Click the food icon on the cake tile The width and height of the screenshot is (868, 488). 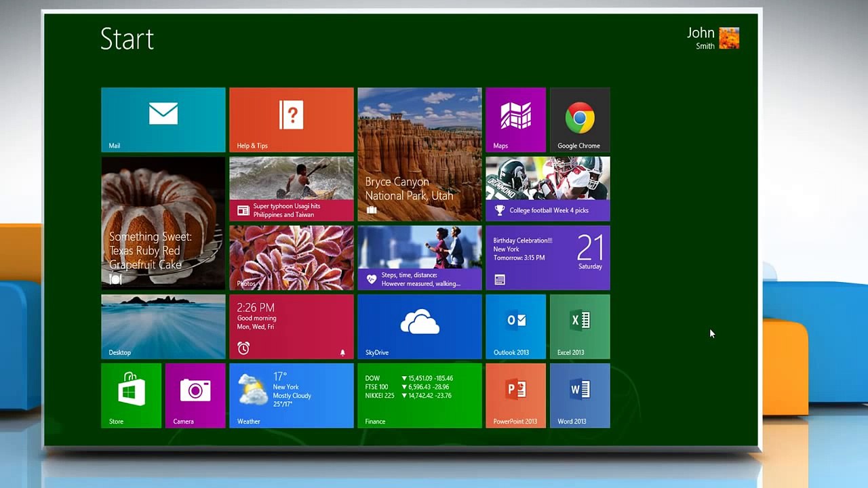[115, 279]
